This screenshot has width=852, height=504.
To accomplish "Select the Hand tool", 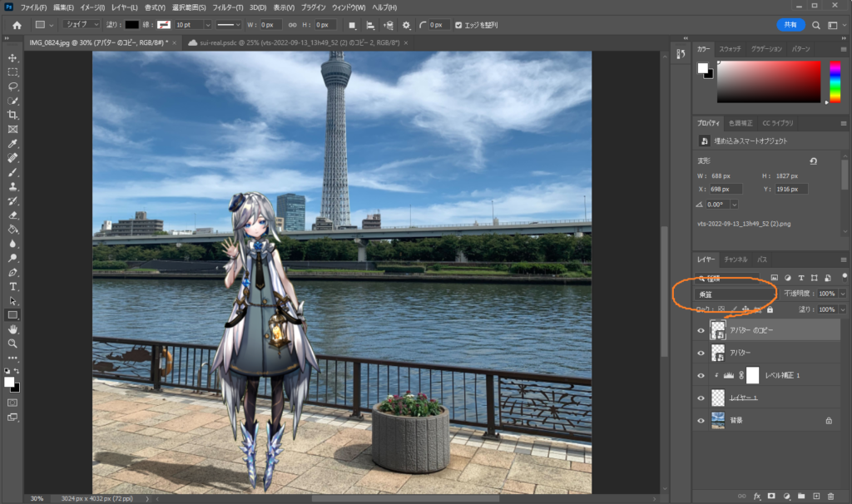I will pyautogui.click(x=13, y=329).
